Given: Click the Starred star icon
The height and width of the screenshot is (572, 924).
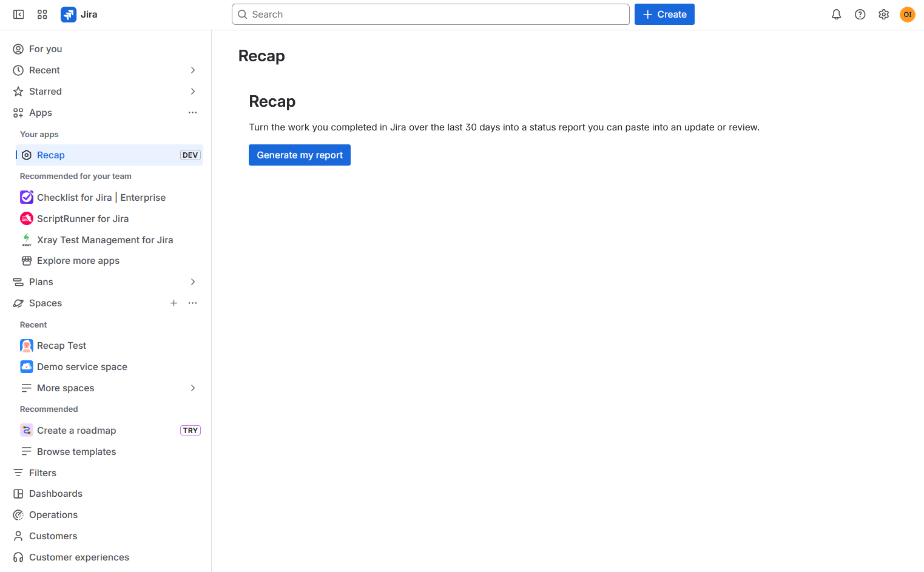Looking at the screenshot, I should coord(18,92).
